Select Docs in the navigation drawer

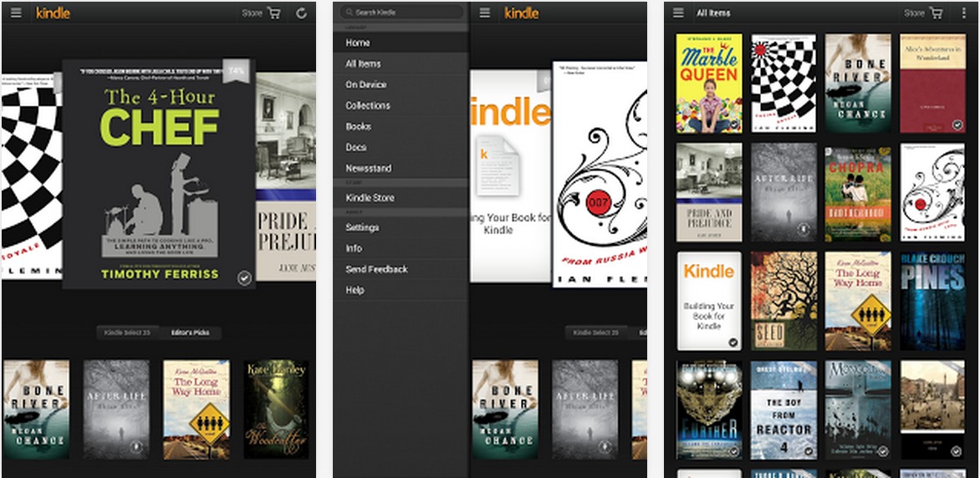coord(401,147)
